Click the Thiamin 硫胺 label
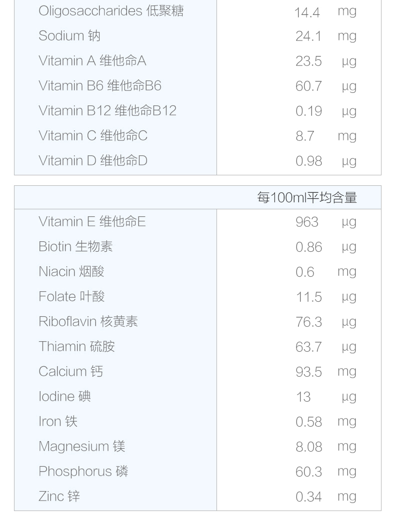 76,347
